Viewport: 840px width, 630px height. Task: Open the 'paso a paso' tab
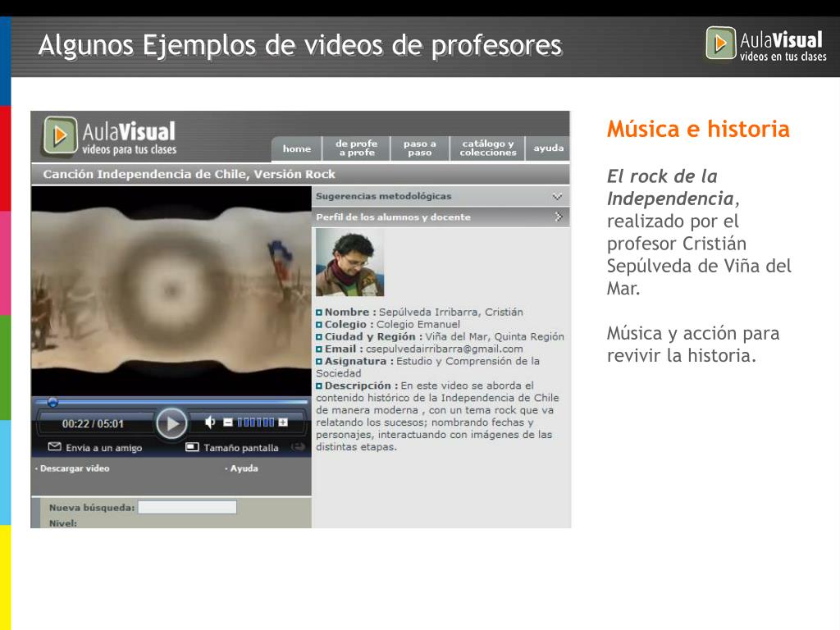click(x=419, y=148)
